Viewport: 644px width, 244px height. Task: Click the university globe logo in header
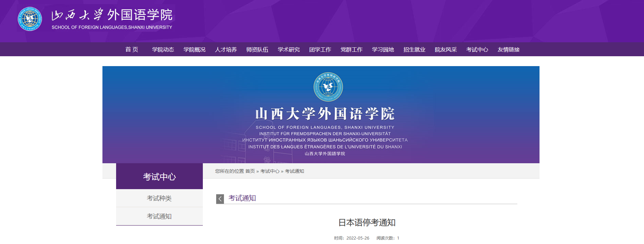[30, 19]
